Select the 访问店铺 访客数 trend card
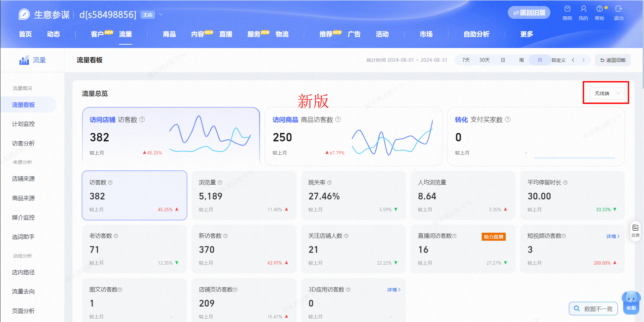Screen dimensions: 644x322 (x=171, y=136)
